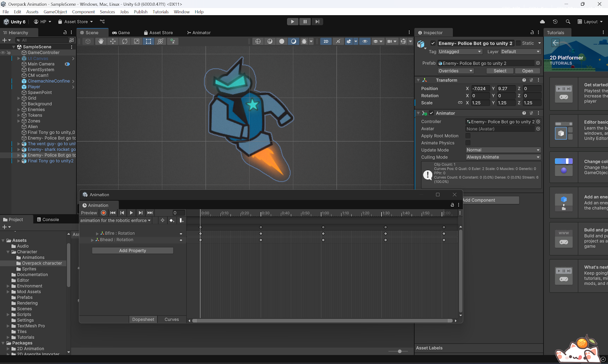Click the Play button in Unity toolbar
The width and height of the screenshot is (608, 364).
click(x=292, y=22)
